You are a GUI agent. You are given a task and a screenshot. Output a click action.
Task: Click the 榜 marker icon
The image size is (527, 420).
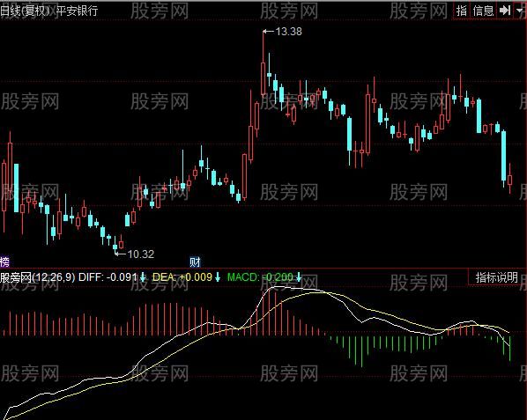pos(4,262)
